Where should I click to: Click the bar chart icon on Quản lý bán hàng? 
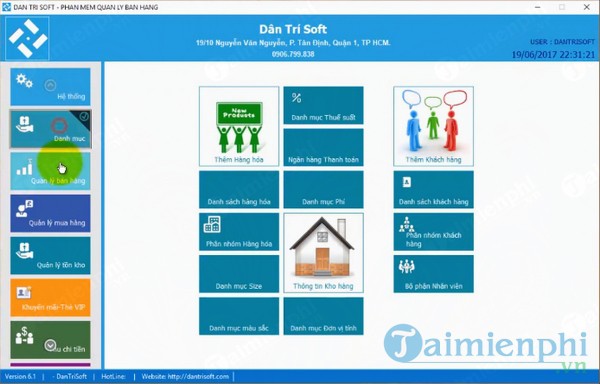pos(24,167)
